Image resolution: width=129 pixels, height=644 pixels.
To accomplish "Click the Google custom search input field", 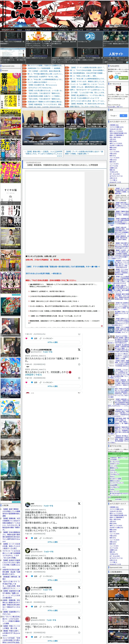I will (114, 115).
